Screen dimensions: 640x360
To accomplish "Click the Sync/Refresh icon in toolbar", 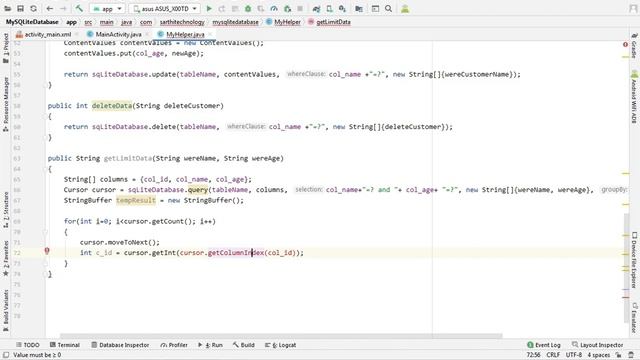I will tap(33, 9).
